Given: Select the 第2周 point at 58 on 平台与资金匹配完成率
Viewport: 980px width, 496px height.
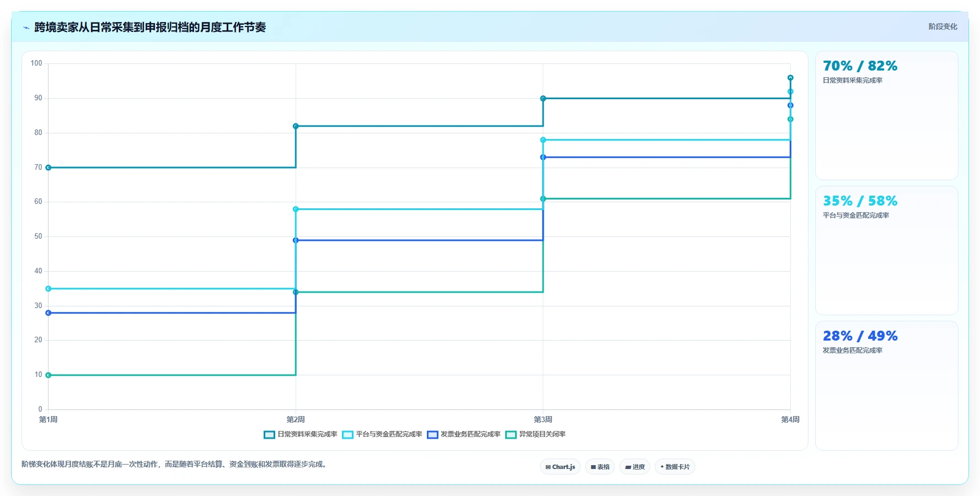Looking at the screenshot, I should coord(296,209).
